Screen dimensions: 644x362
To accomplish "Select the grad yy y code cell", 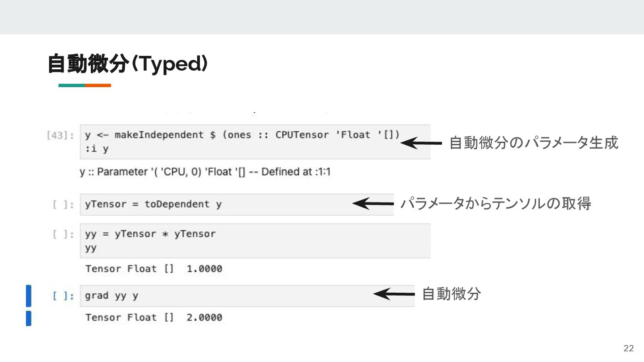I will (x=247, y=296).
